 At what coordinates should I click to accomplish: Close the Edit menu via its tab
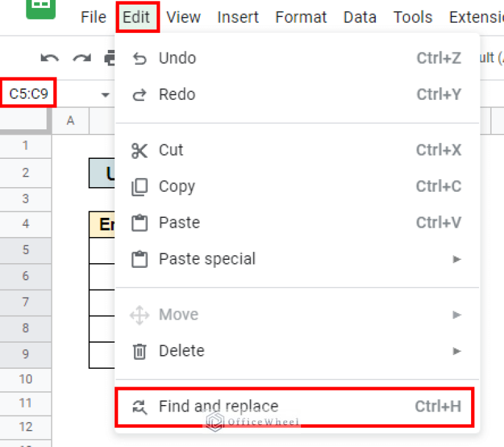point(136,17)
